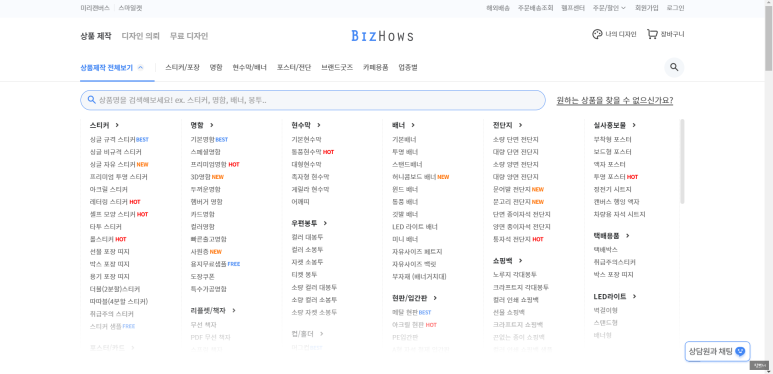Click chevron beside the 배너 heading
This screenshot has width=773, height=374.
413,125
